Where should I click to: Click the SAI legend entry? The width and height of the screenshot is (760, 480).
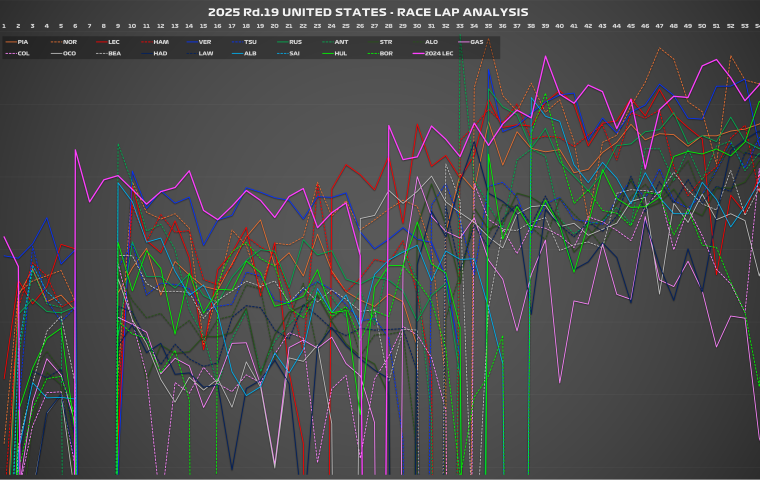(x=295, y=52)
